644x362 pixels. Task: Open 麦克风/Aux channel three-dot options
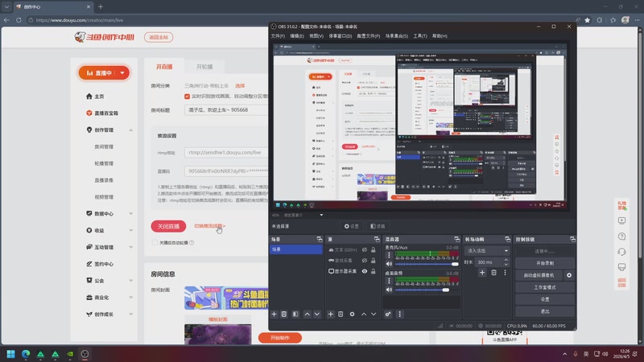pos(389,255)
